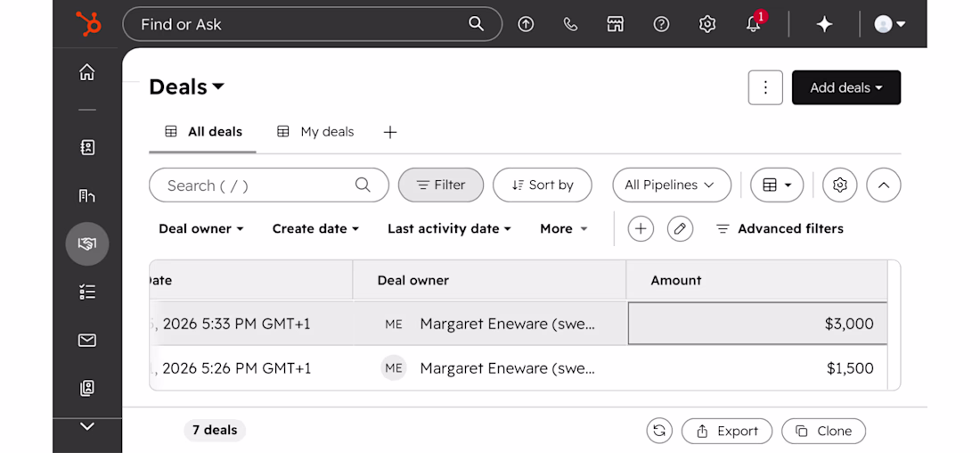The width and height of the screenshot is (980, 453).
Task: Open the settings gear in top bar
Action: coord(706,24)
